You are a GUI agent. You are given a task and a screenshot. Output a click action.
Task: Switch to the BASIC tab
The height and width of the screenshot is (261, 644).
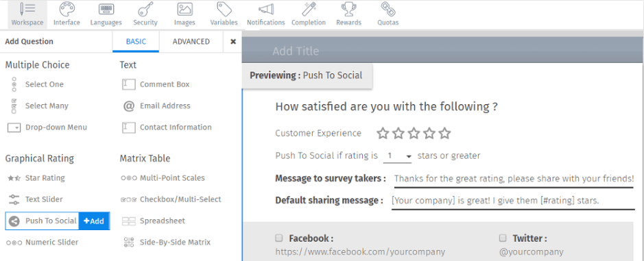coord(136,42)
